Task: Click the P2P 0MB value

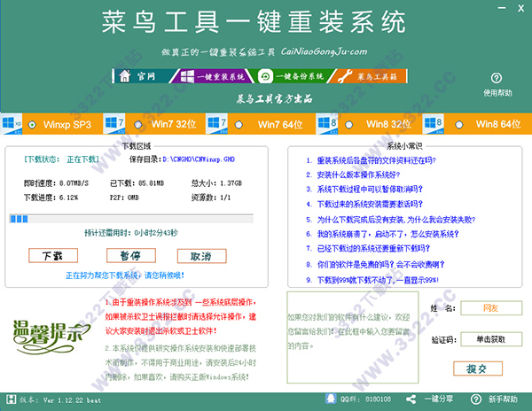Action: click(x=133, y=198)
